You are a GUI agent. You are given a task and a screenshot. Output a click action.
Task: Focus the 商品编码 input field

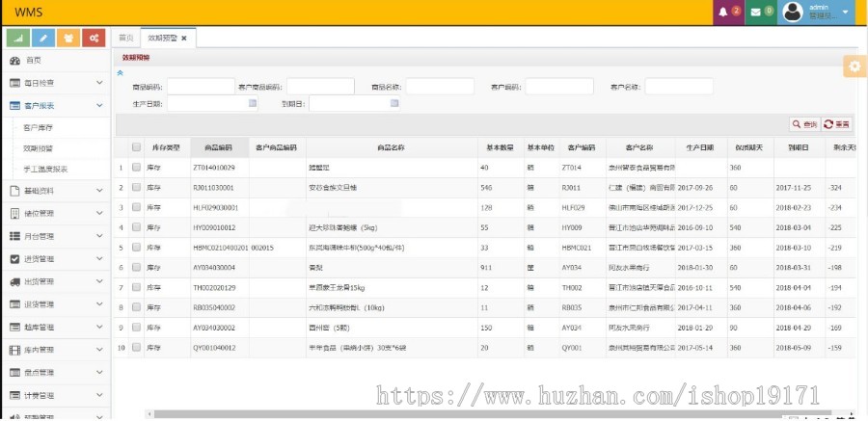point(201,87)
